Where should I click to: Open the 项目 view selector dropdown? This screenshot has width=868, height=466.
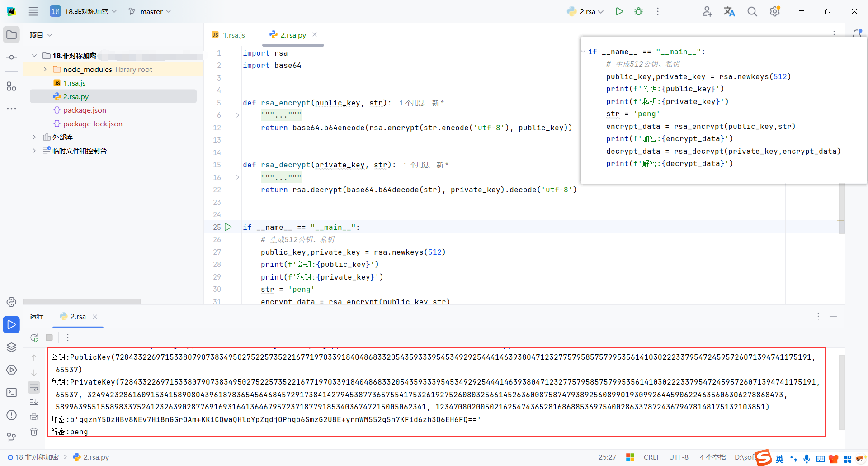[x=41, y=35]
